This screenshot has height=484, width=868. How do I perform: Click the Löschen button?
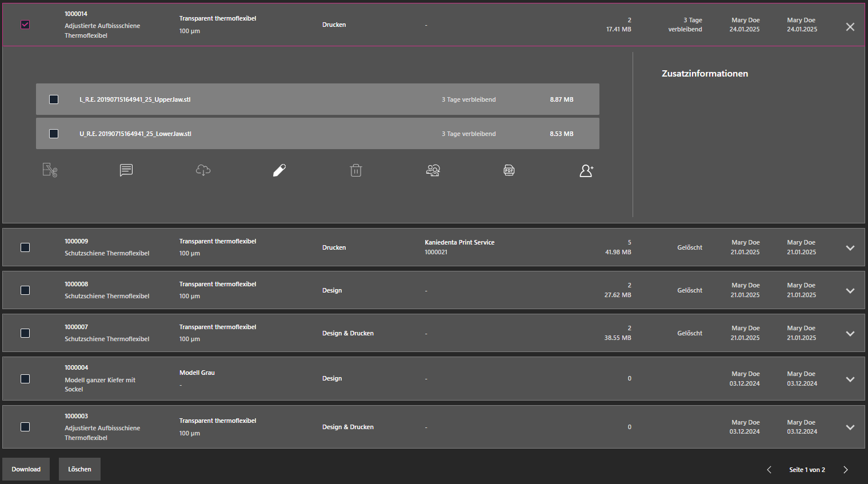pyautogui.click(x=79, y=469)
